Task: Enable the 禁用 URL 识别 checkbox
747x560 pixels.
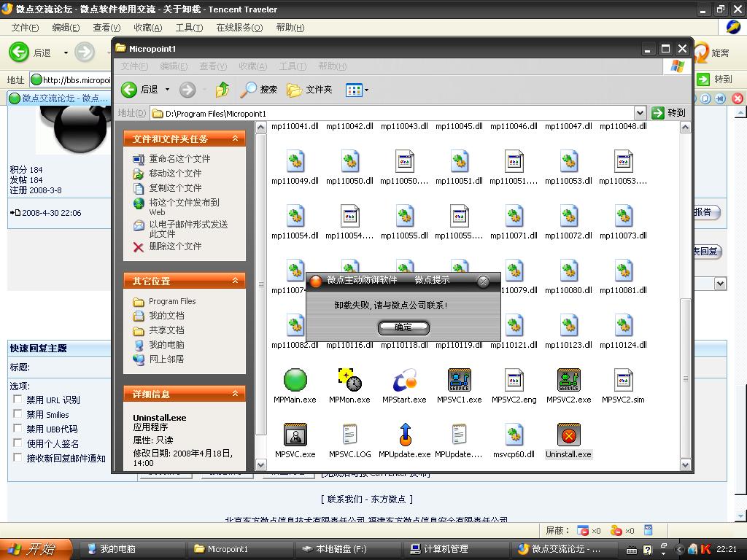Action: pyautogui.click(x=18, y=400)
